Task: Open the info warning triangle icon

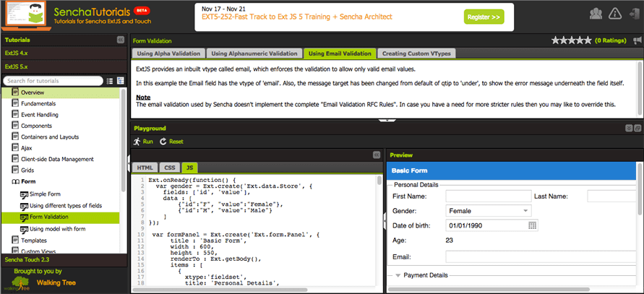Action: coord(614,14)
